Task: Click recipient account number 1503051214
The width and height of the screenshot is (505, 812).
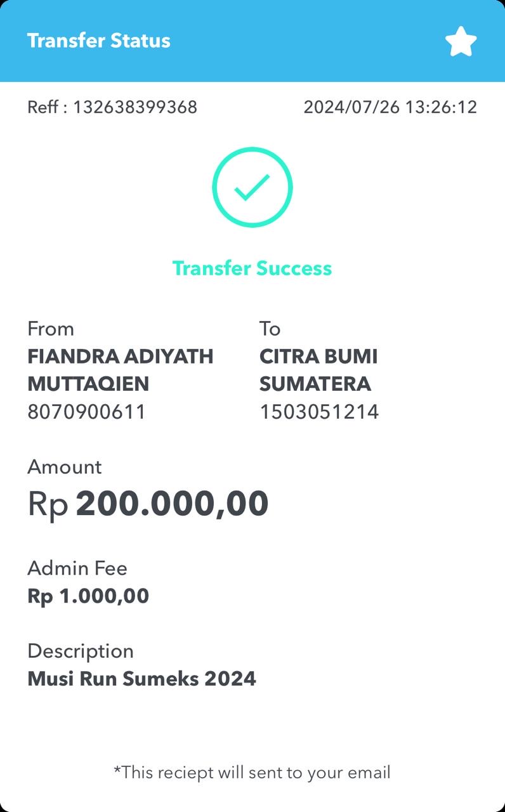Action: (x=319, y=412)
